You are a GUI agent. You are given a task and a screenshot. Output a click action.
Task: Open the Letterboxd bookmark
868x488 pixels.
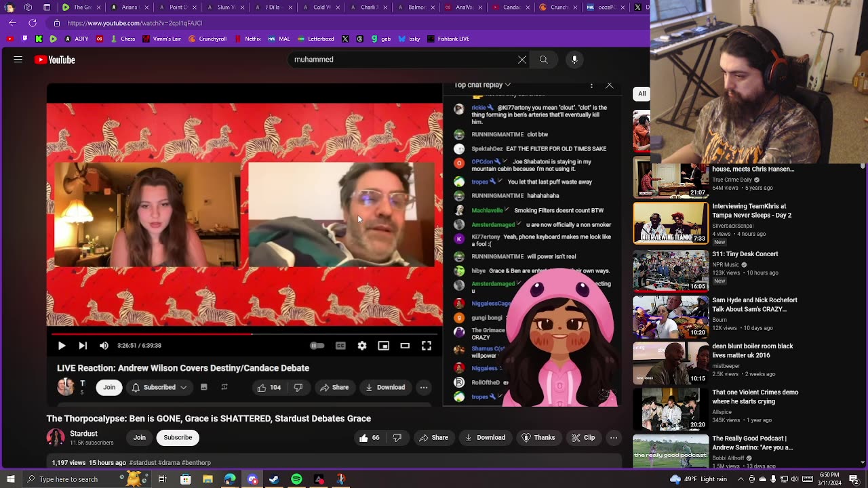click(316, 39)
